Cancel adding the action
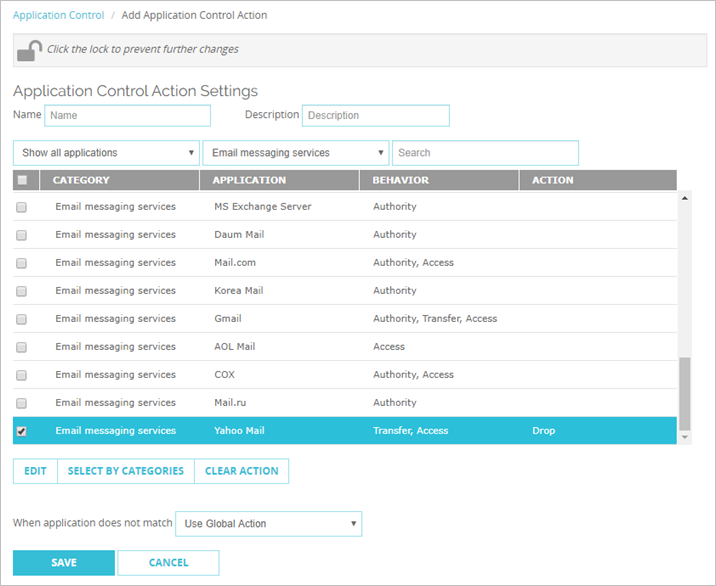Image resolution: width=716 pixels, height=586 pixels. click(x=168, y=563)
